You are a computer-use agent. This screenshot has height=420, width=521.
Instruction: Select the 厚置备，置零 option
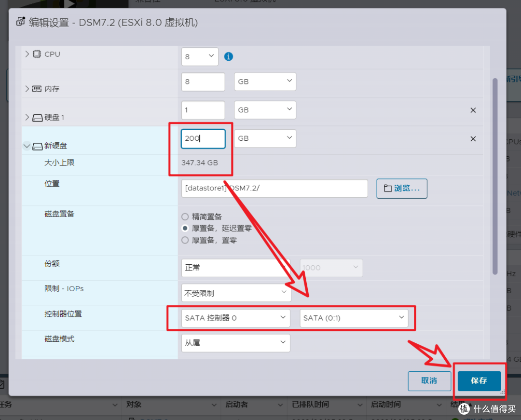184,240
